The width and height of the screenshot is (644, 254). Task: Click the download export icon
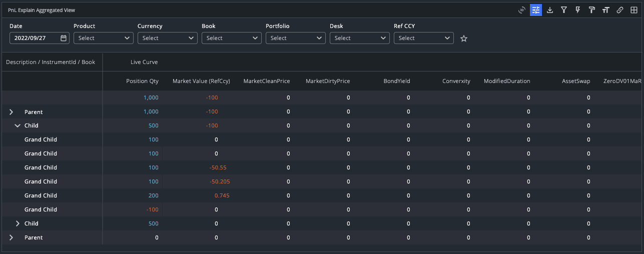[550, 10]
